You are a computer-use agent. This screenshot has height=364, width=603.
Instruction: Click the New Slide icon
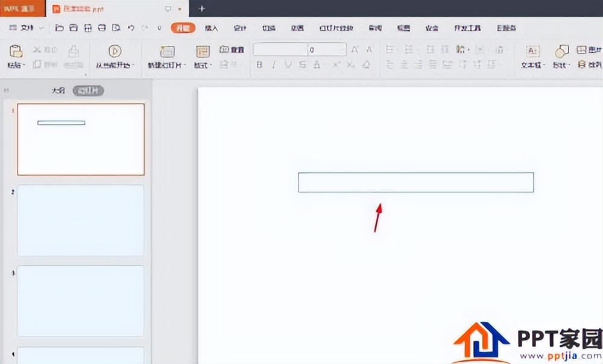(167, 51)
